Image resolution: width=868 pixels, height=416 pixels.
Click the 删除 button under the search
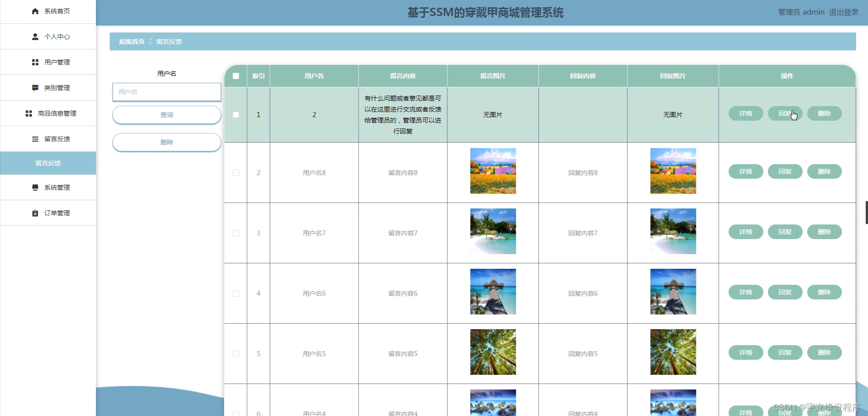point(167,142)
